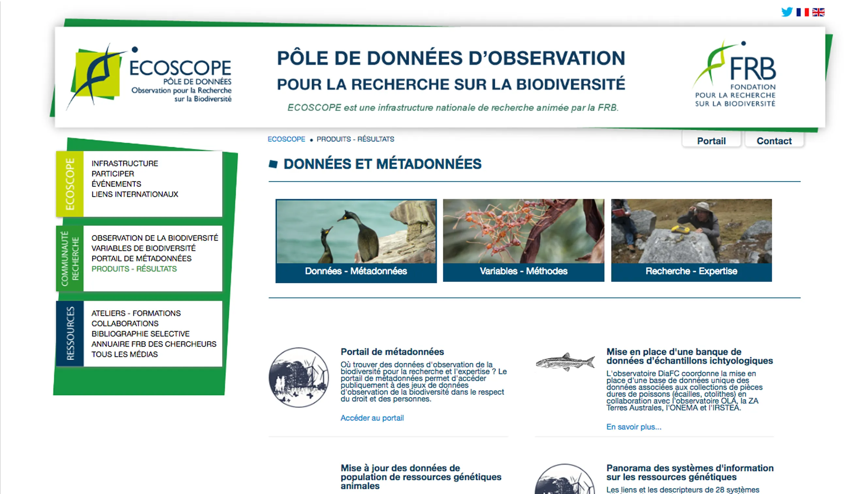Viewport: 868px width, 494px height.
Task: Click the ECOSCOPE infrastructure nationale tagline
Action: (x=453, y=107)
